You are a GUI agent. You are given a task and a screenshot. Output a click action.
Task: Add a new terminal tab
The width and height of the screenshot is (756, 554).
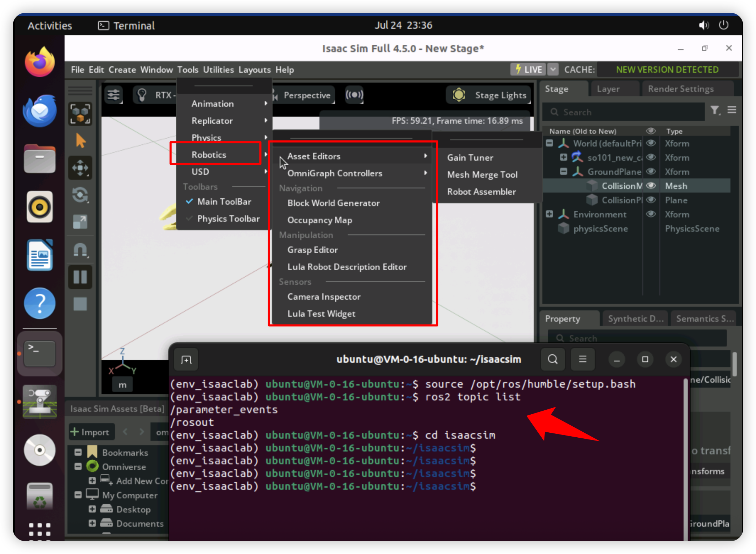(186, 360)
